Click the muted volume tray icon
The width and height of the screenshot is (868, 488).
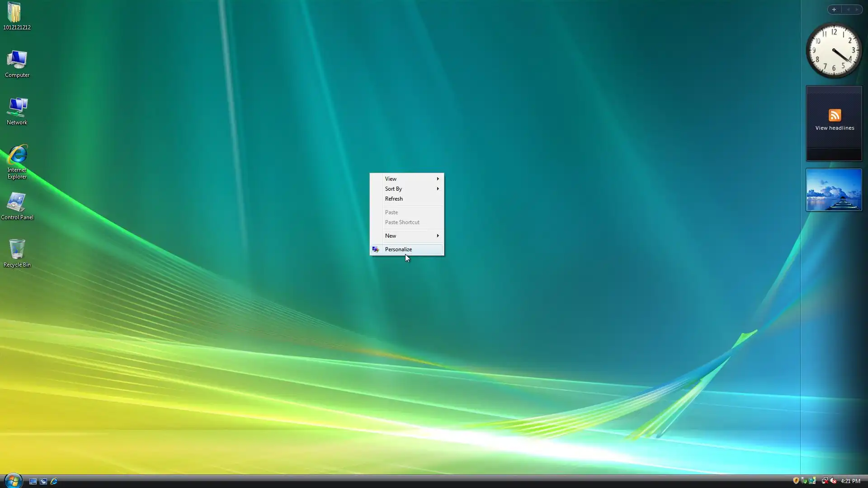pyautogui.click(x=833, y=481)
